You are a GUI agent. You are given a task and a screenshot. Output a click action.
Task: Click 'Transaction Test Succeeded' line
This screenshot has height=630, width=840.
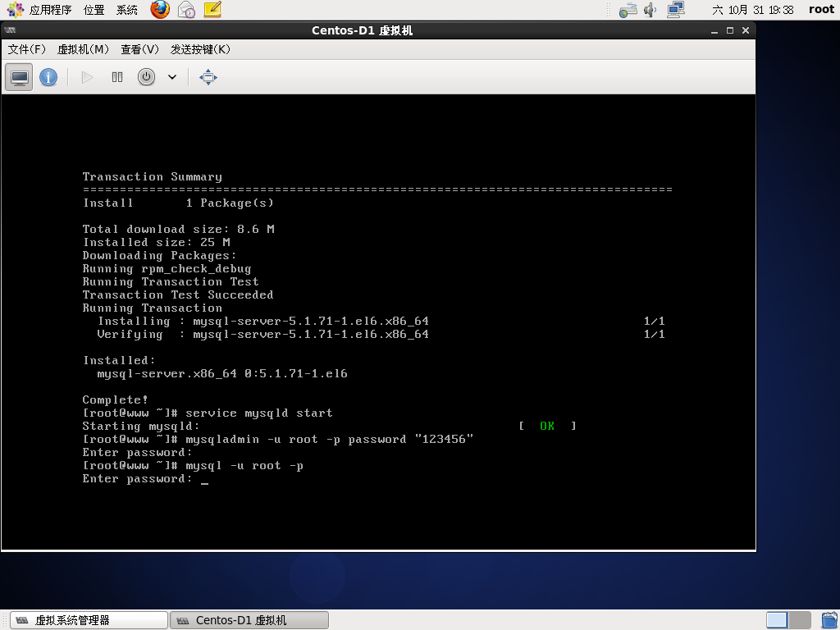[178, 294]
